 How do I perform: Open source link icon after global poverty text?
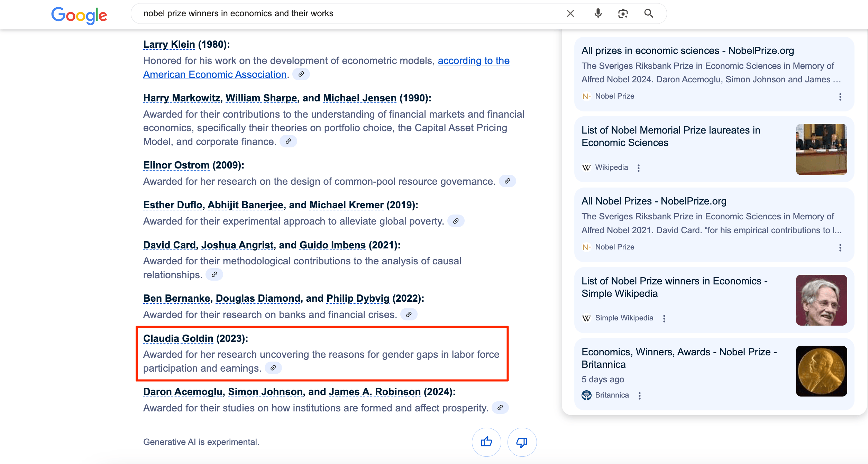(x=456, y=221)
